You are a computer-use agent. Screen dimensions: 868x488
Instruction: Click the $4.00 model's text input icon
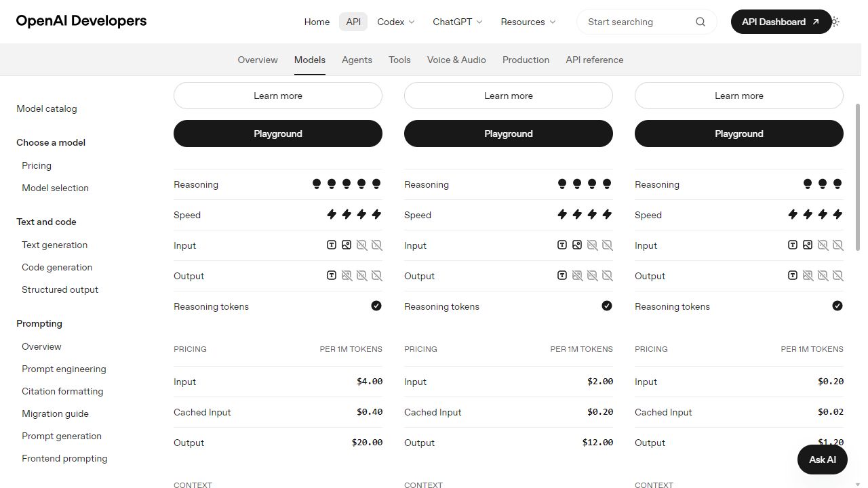coord(332,245)
